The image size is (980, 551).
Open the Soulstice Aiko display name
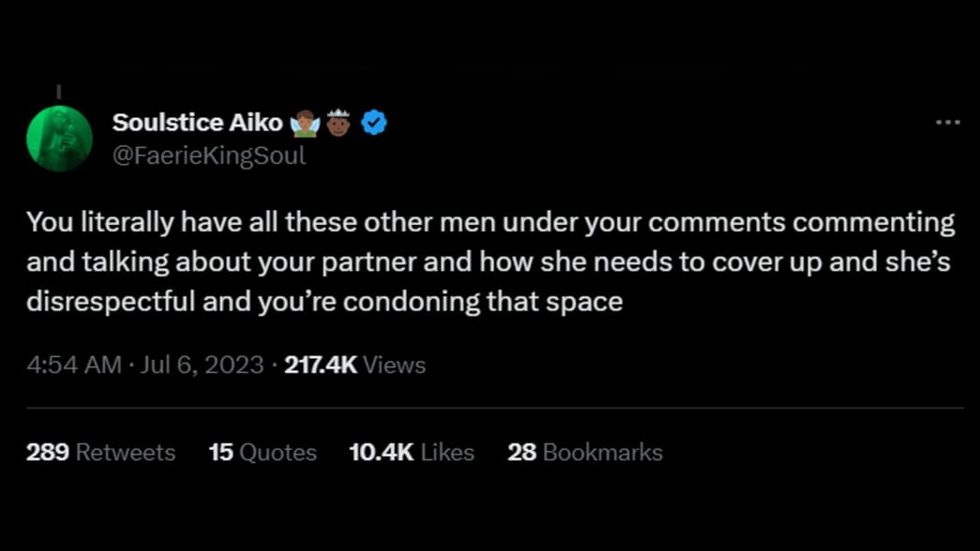pyautogui.click(x=197, y=123)
